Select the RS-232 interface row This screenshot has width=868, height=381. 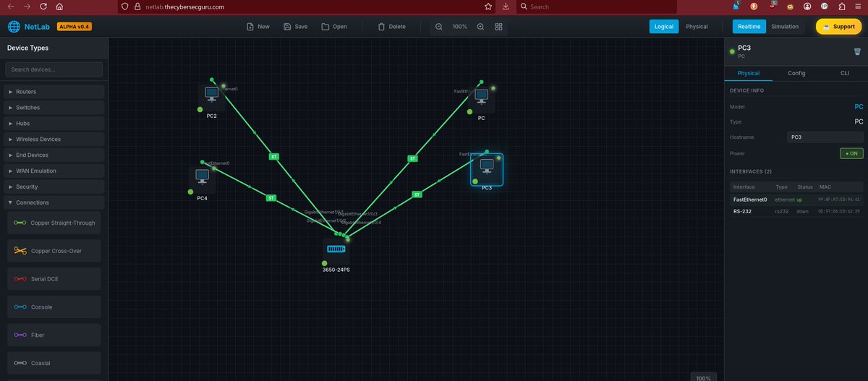point(796,211)
